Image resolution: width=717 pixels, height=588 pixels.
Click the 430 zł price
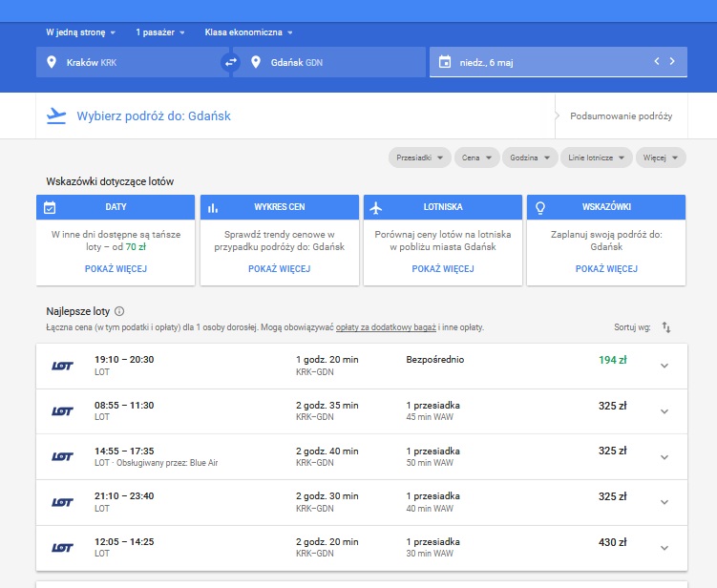tap(613, 542)
